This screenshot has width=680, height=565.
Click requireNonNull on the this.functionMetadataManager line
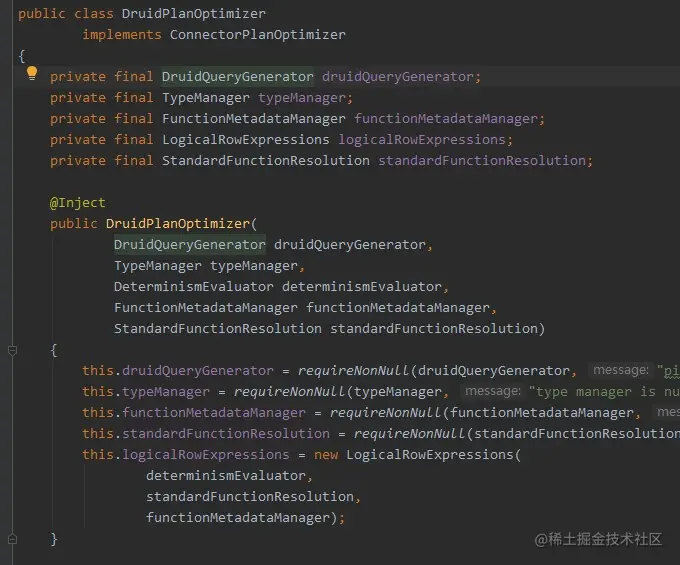pos(386,412)
